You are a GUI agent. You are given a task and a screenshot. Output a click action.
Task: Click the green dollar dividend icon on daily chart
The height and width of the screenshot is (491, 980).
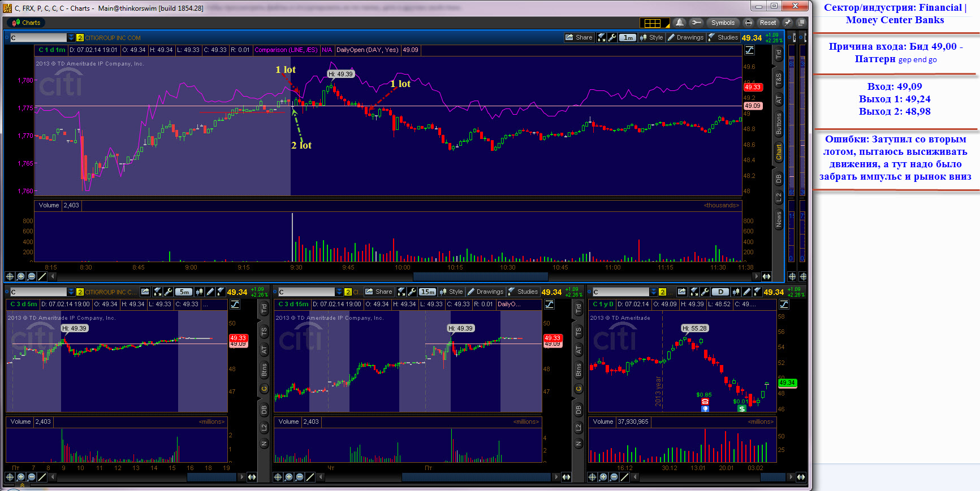click(742, 409)
